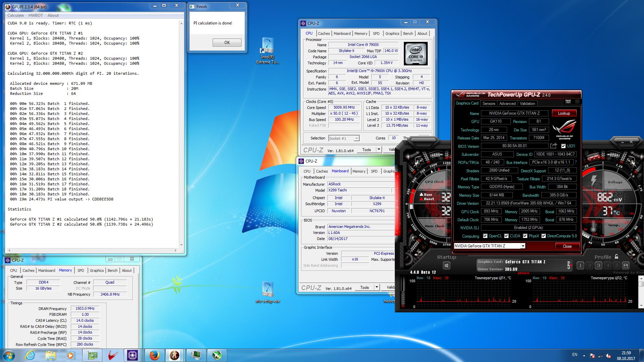
Task: Open SPD tab in Memory CPU-Z window
Action: point(81,270)
